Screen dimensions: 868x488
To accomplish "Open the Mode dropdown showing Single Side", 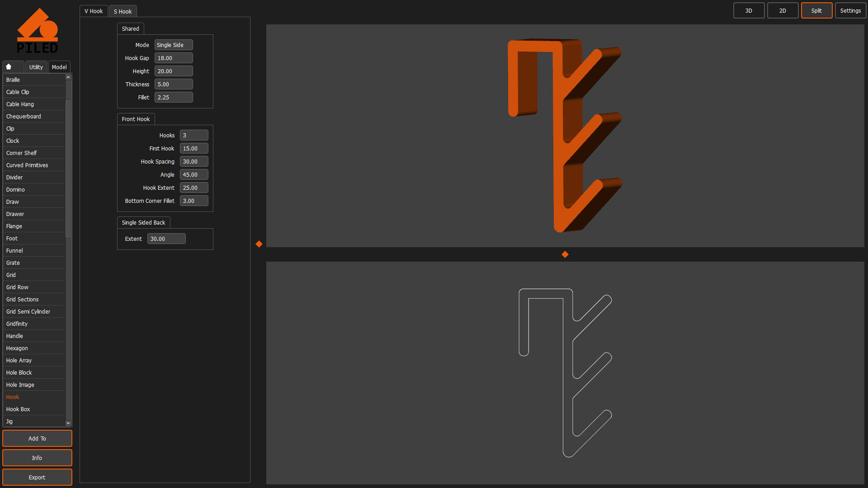I will [174, 45].
